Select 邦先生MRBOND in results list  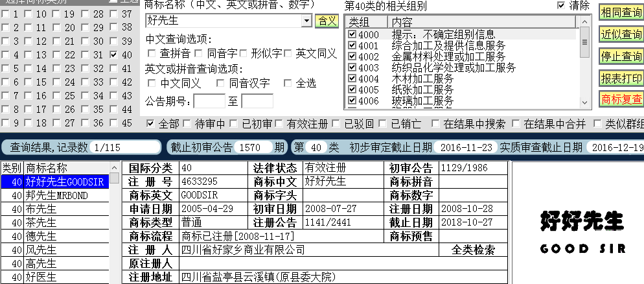(x=67, y=196)
